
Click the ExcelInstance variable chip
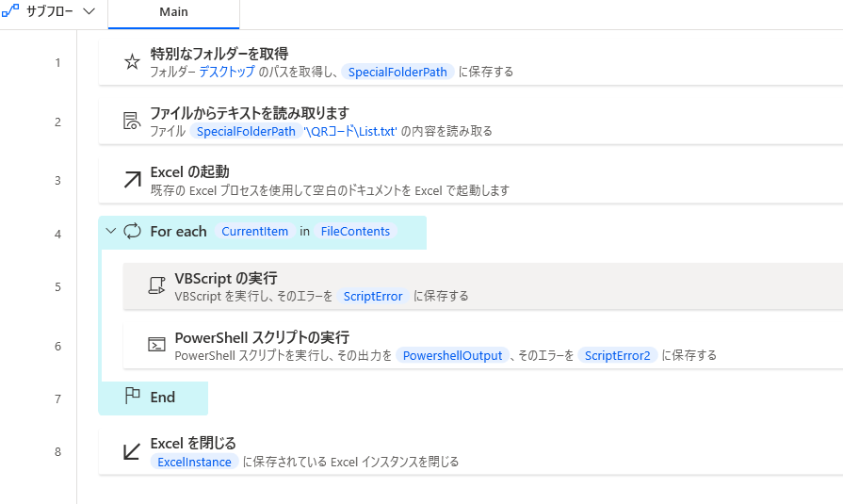point(195,462)
